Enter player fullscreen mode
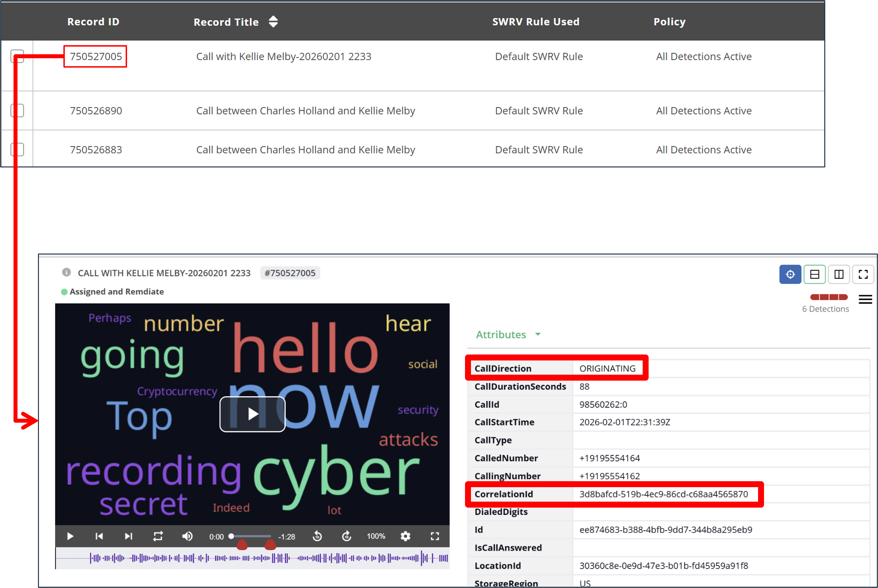 435,536
